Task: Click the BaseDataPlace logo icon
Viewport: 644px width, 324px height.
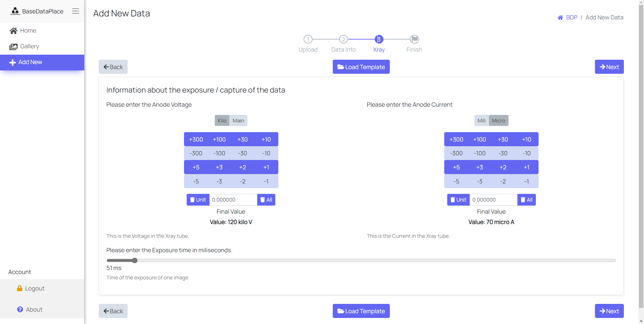Action: coord(15,11)
